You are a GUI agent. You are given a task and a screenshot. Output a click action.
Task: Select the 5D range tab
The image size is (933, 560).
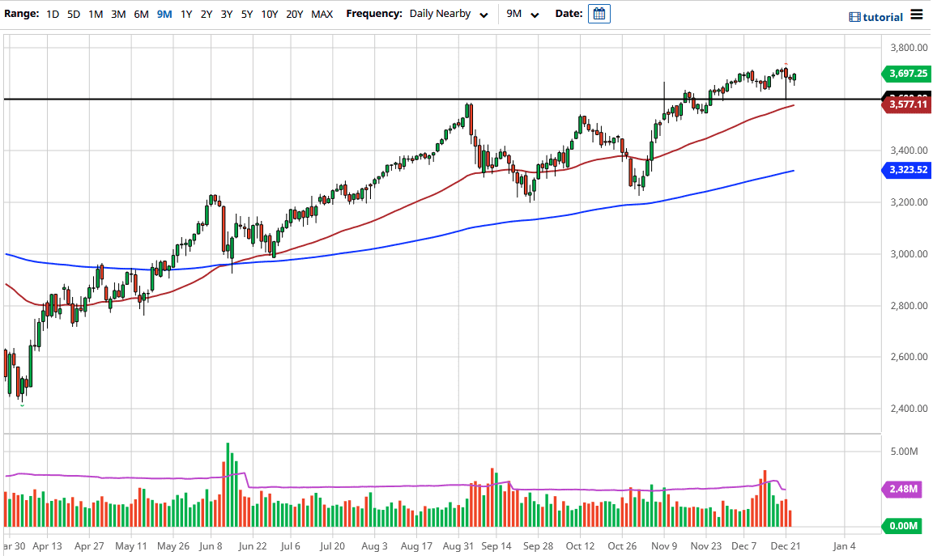point(72,14)
